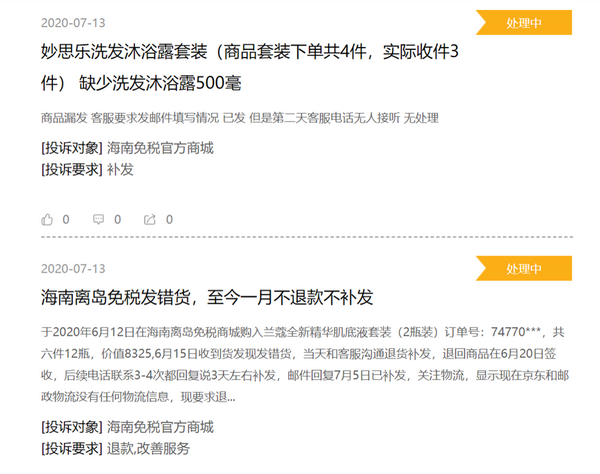Click the description text 商品漏发 客服要求发邮件
Viewport: 600px width, 474px height.
click(x=240, y=118)
